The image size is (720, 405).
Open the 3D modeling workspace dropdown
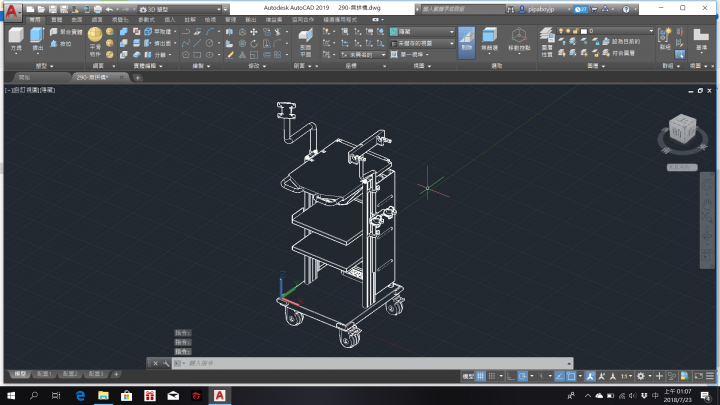pos(180,9)
